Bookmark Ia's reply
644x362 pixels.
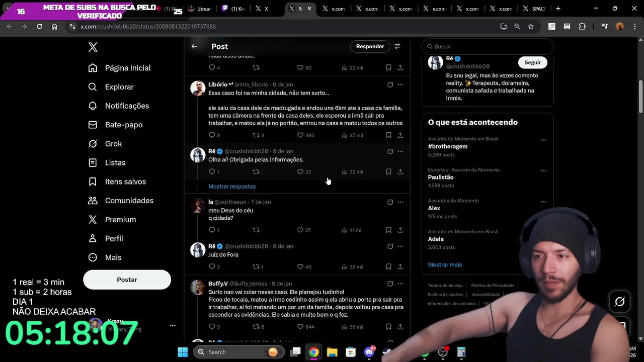click(x=389, y=230)
